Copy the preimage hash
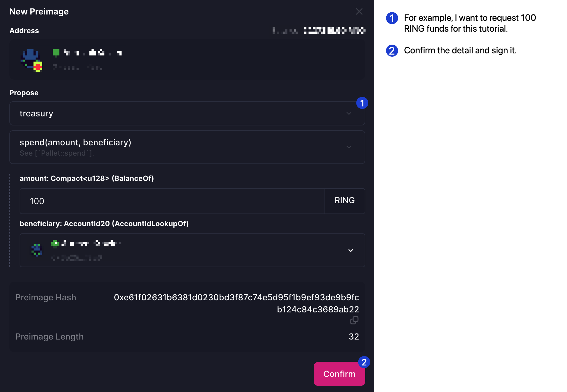 click(354, 320)
